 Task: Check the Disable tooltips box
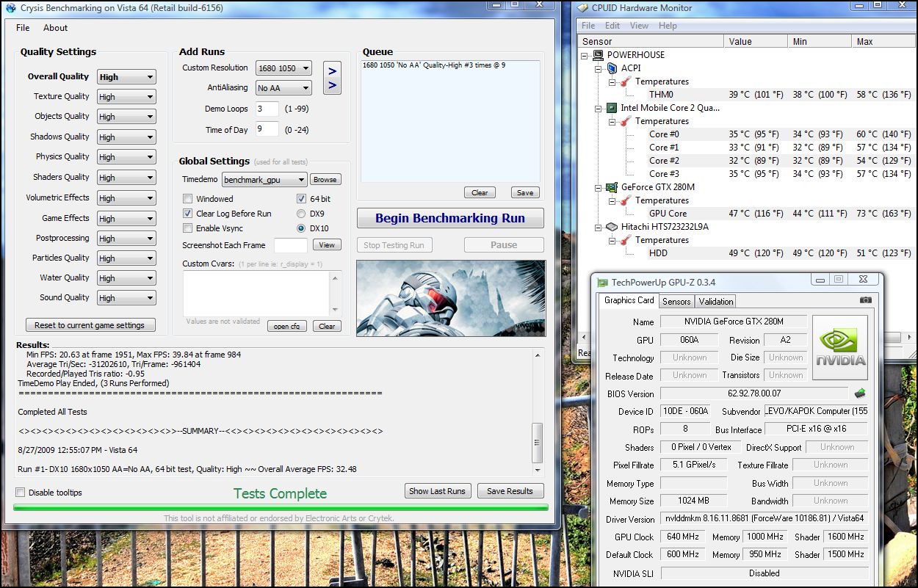tap(20, 493)
